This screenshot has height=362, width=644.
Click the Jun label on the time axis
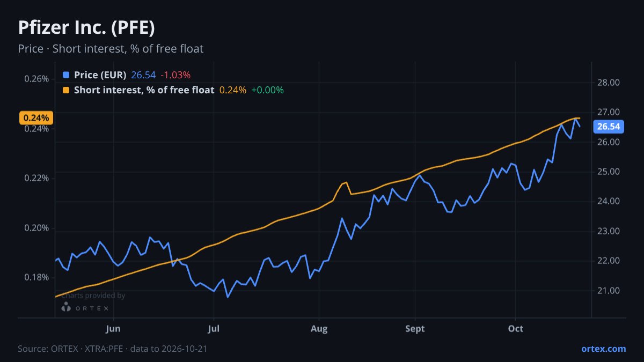click(x=113, y=328)
